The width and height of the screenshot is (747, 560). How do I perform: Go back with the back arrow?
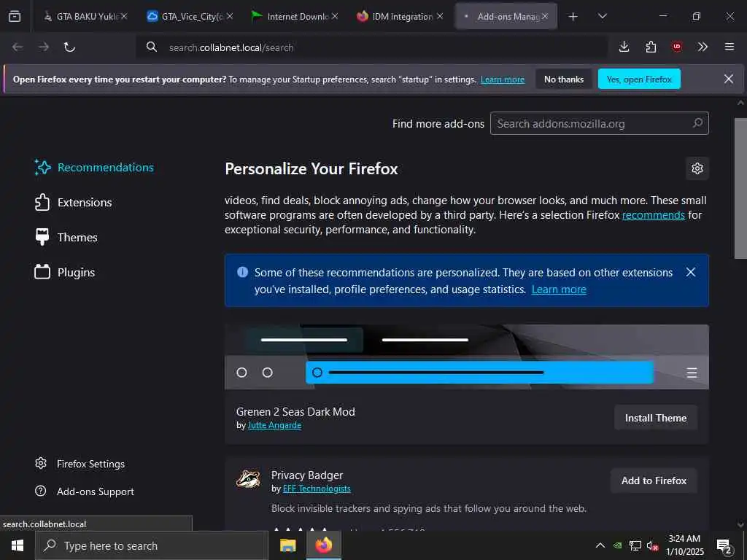tap(18, 47)
